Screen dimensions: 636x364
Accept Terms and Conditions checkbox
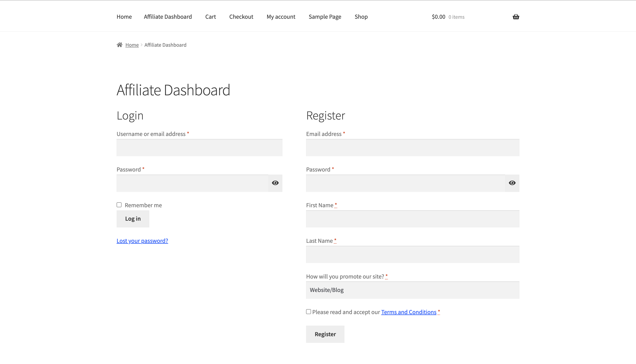click(x=309, y=311)
